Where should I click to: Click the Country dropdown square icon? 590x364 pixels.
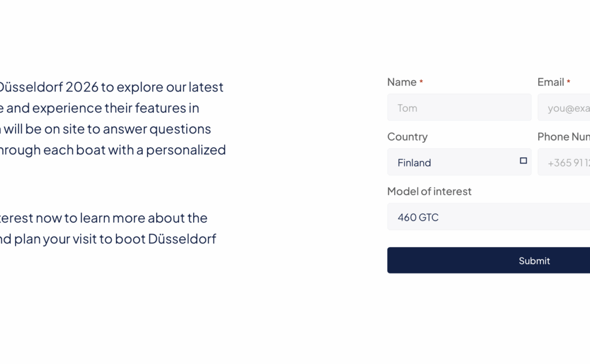523,161
